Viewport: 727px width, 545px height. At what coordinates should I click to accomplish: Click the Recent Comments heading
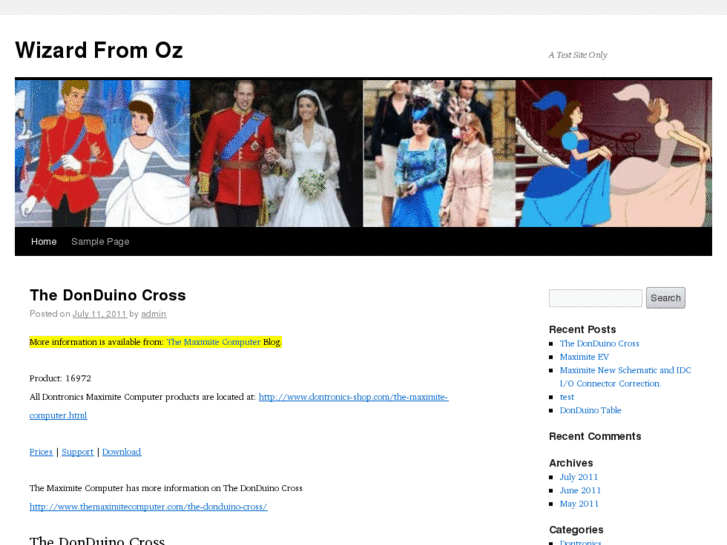[595, 436]
